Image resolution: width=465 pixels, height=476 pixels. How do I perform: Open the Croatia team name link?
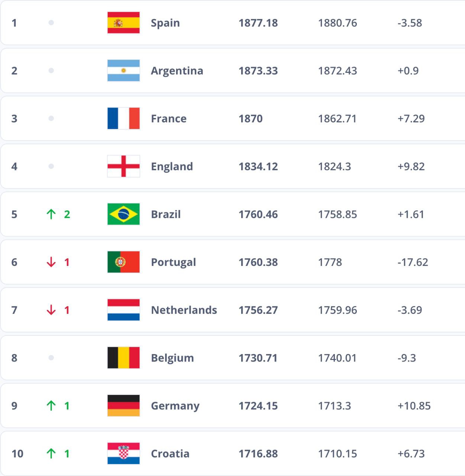[170, 454]
